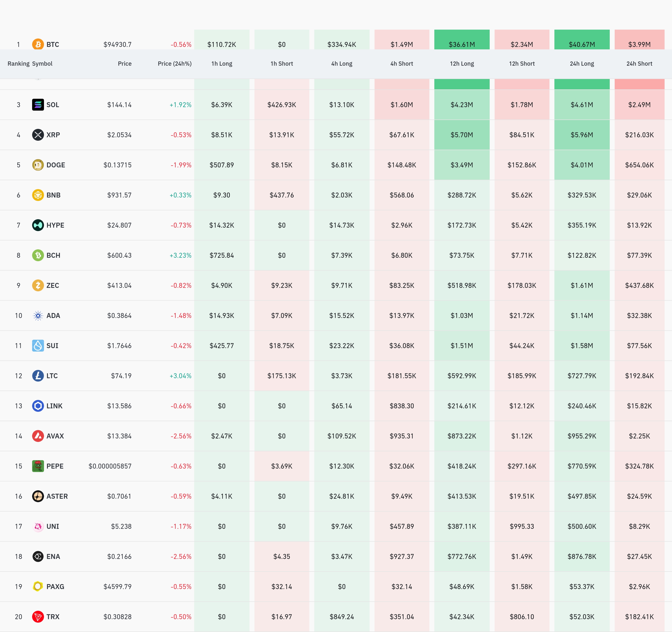Click the Cardano ADA icon
Screen dimensions: 672x632
(x=38, y=316)
